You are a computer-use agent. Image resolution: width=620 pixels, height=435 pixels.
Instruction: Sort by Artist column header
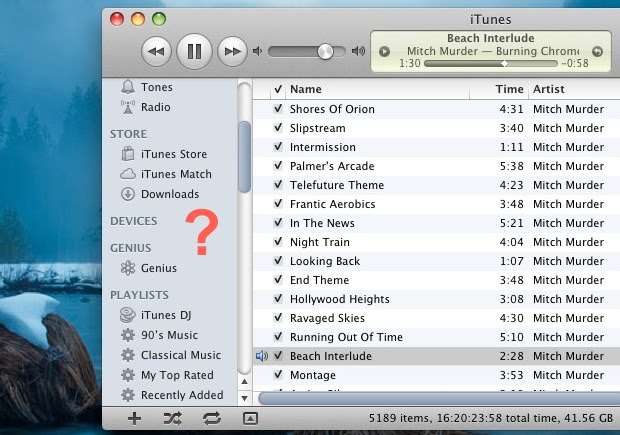tap(575, 89)
